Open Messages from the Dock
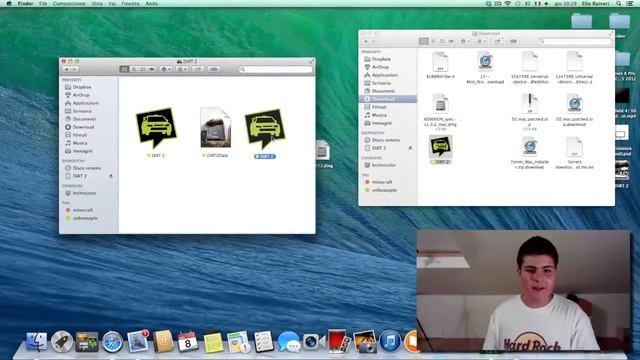Screen dimensions: 640x360 click(289, 342)
